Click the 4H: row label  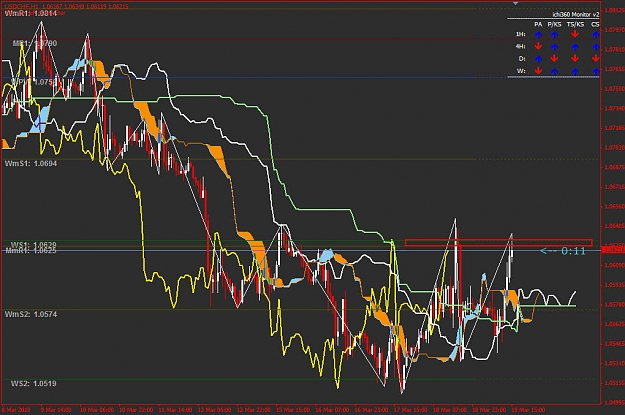(x=521, y=46)
